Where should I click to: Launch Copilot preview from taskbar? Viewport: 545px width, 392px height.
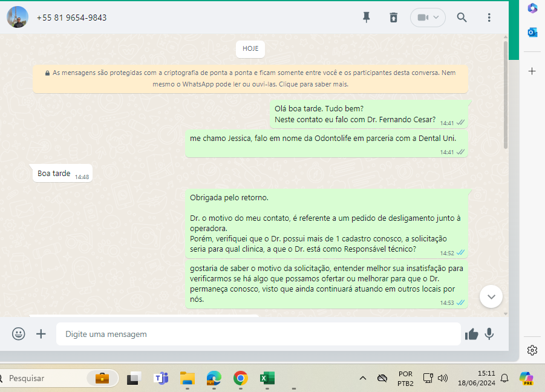point(526,378)
